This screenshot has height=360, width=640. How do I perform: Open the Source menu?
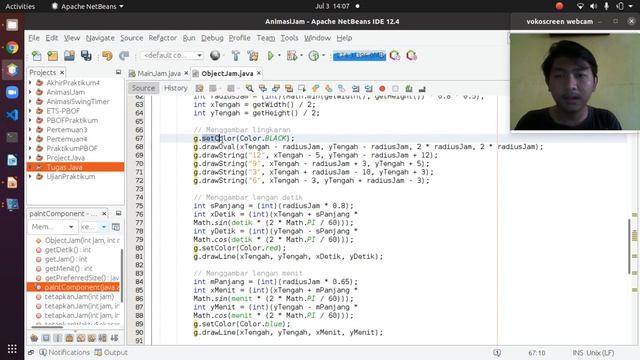tap(131, 38)
